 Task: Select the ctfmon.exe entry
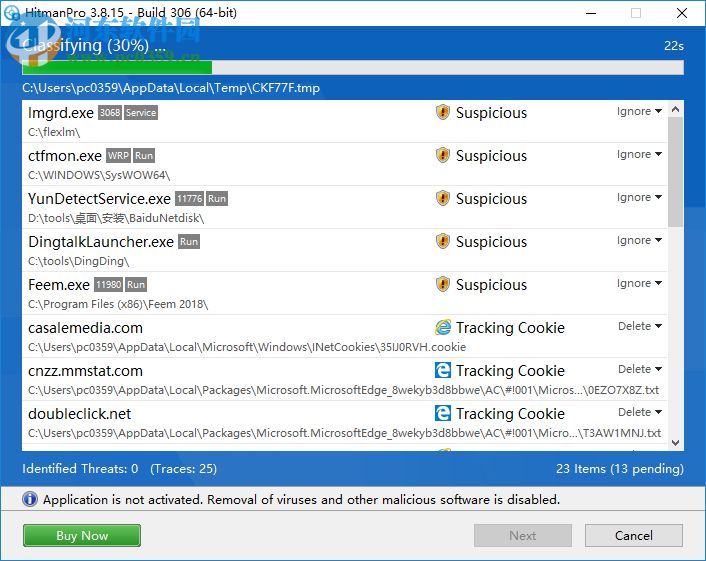(345, 164)
